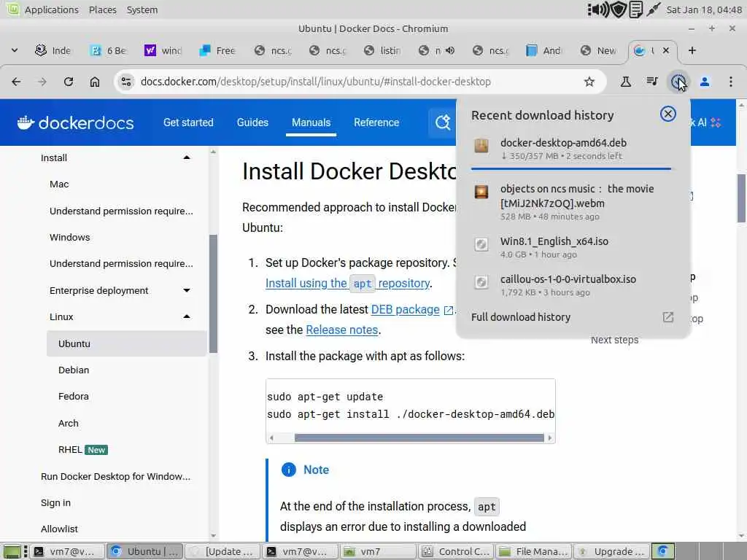Open the Chrome Labs flask icon
This screenshot has width=747, height=560.
(x=625, y=82)
